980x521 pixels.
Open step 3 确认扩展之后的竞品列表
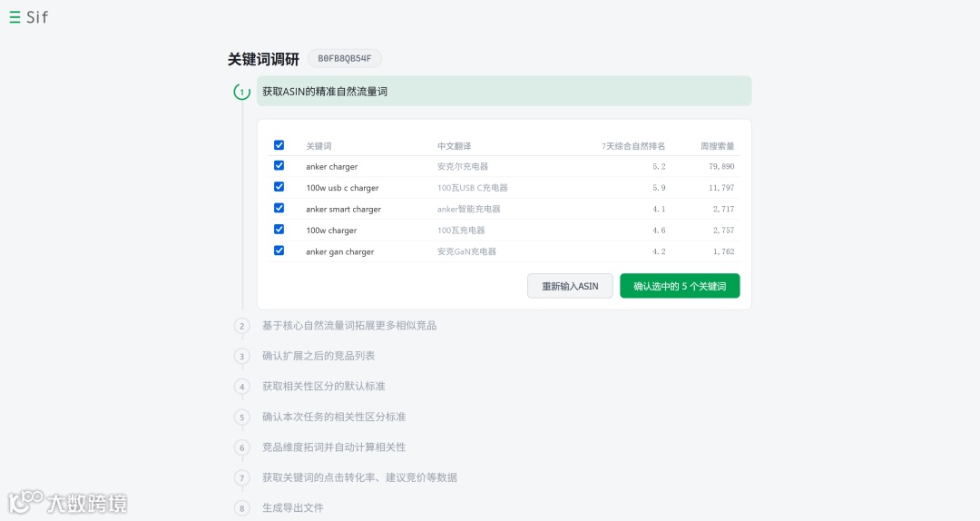point(318,356)
